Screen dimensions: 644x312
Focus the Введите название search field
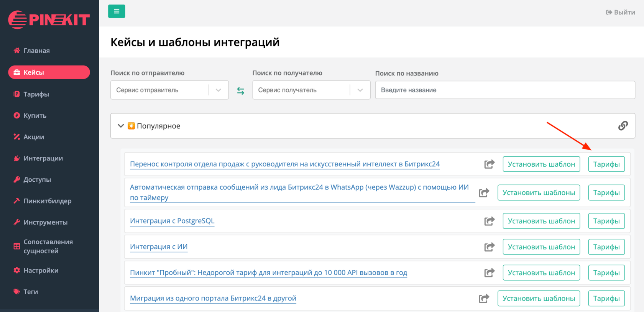click(505, 90)
